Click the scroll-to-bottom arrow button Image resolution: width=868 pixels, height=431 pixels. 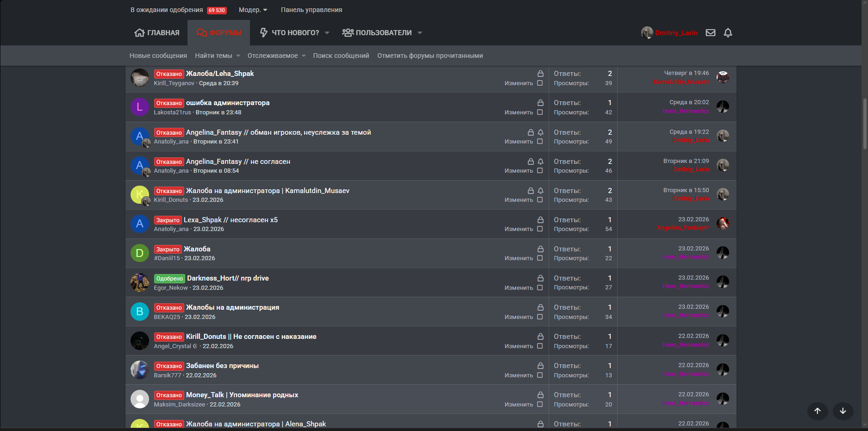pyautogui.click(x=843, y=411)
